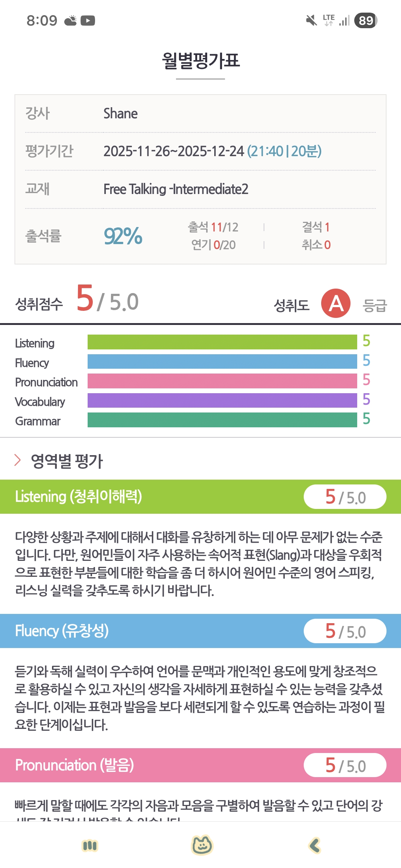Tap the green Listening score bar

point(222,342)
